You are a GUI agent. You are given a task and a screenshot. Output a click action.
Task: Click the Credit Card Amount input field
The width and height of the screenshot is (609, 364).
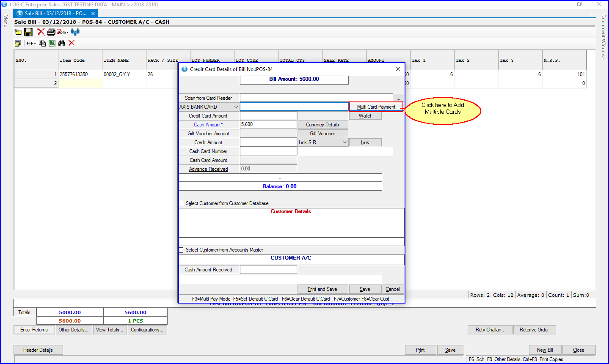[x=268, y=116]
